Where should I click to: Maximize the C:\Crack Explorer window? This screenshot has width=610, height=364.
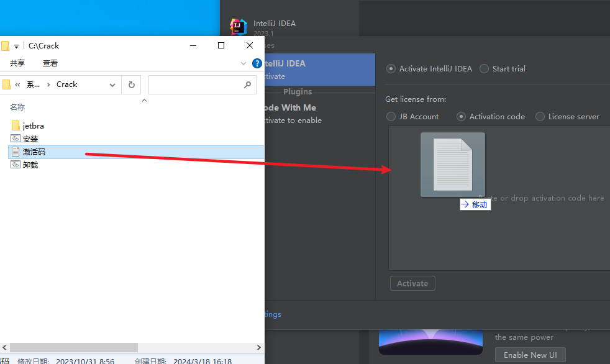(x=221, y=45)
